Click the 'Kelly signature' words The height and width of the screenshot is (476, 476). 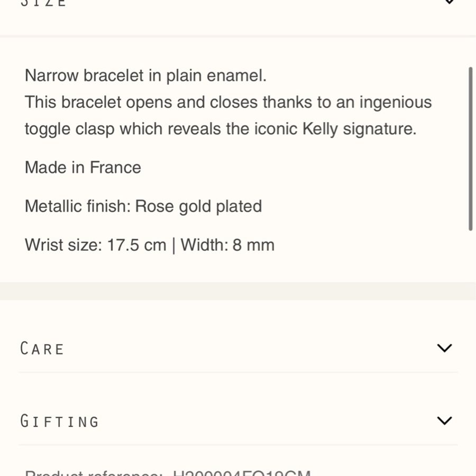point(360,129)
